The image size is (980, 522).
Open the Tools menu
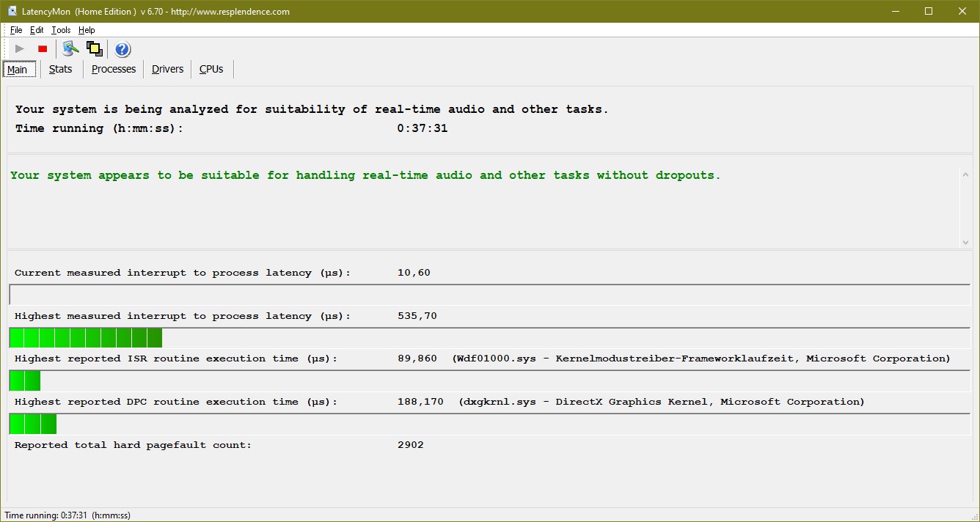pyautogui.click(x=60, y=30)
